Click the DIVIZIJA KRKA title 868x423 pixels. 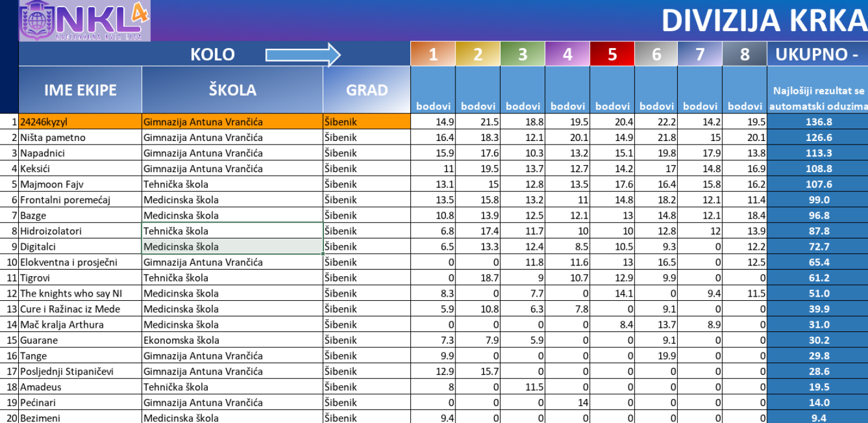click(x=763, y=21)
